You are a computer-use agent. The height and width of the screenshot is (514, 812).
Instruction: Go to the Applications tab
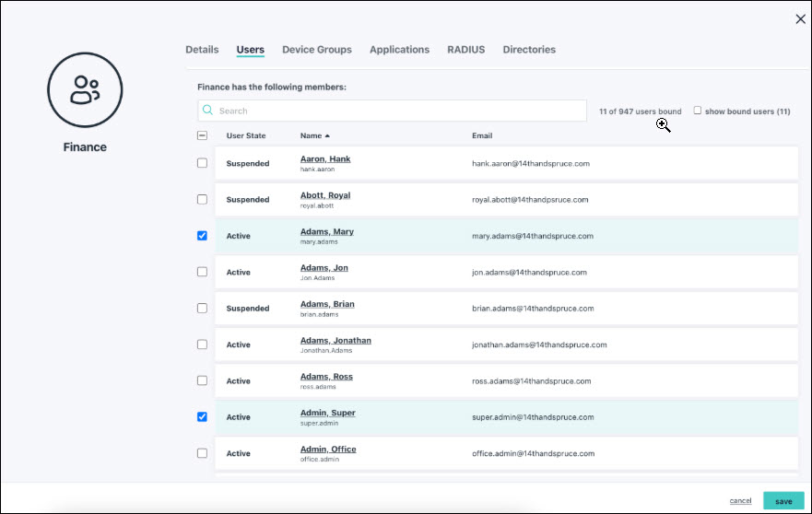(x=399, y=50)
